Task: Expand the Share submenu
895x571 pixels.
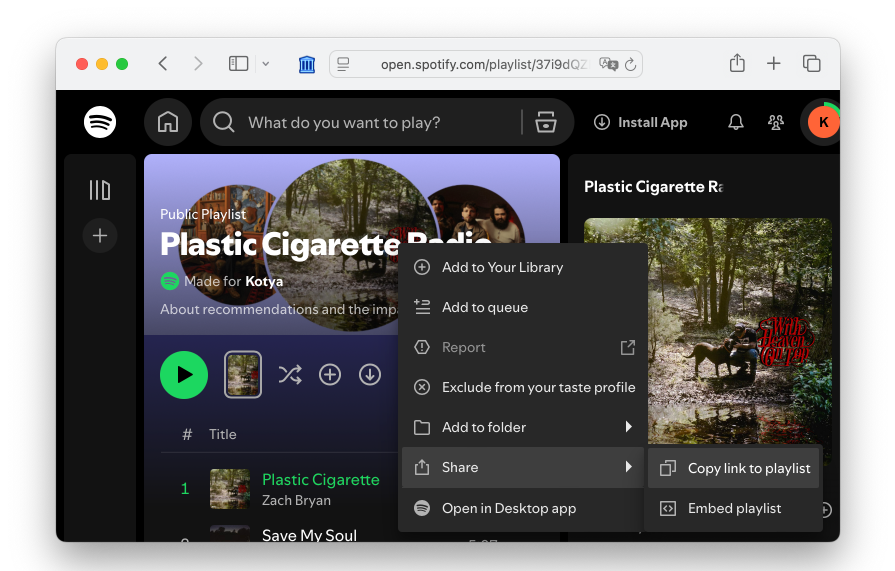Action: coord(523,467)
